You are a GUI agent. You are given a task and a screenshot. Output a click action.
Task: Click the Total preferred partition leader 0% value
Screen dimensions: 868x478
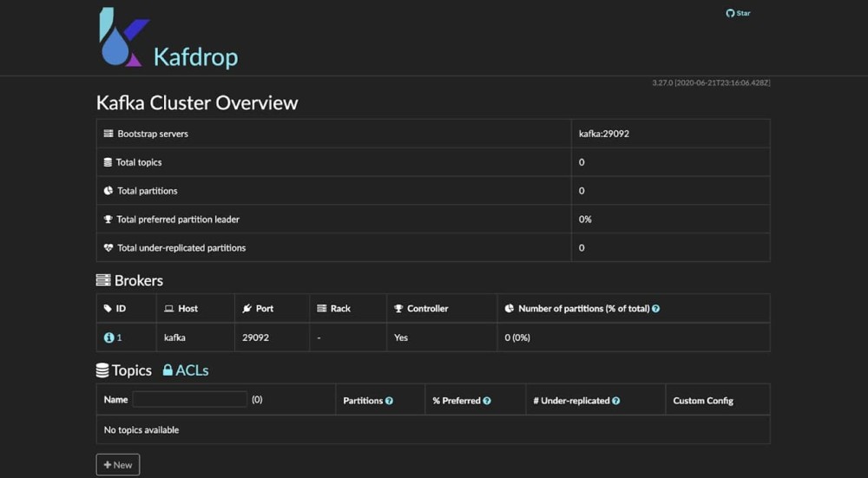click(585, 219)
